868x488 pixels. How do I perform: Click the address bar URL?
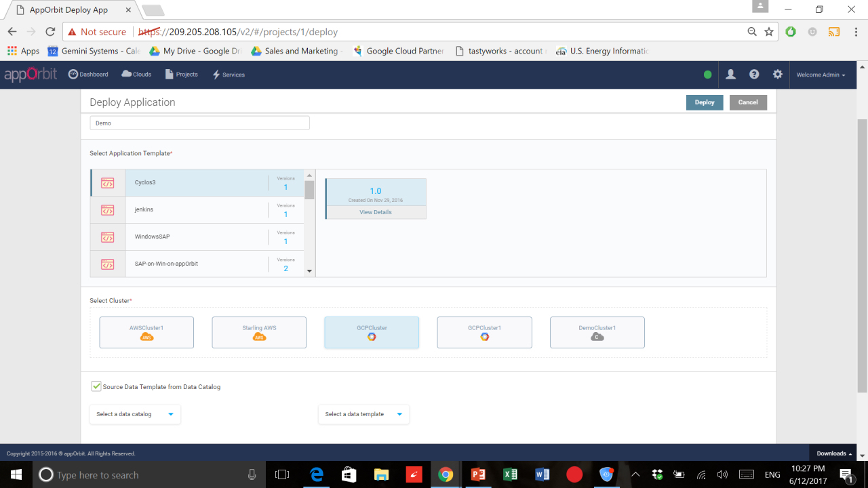(x=238, y=32)
